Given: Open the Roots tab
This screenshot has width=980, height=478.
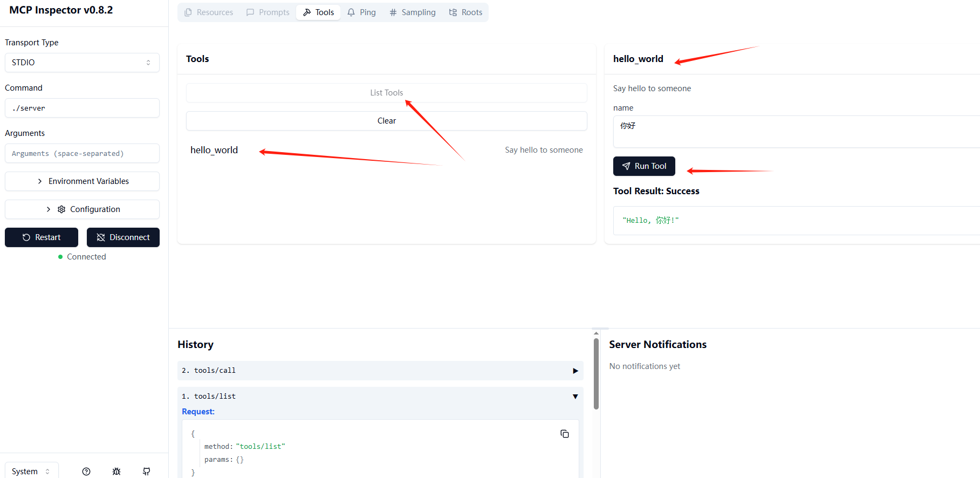Looking at the screenshot, I should pos(465,12).
